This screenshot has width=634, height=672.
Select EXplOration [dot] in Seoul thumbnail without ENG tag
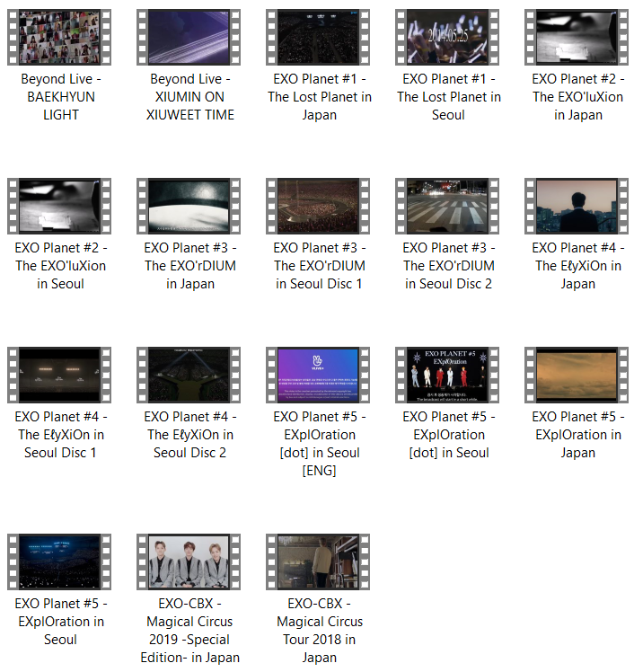pos(447,375)
